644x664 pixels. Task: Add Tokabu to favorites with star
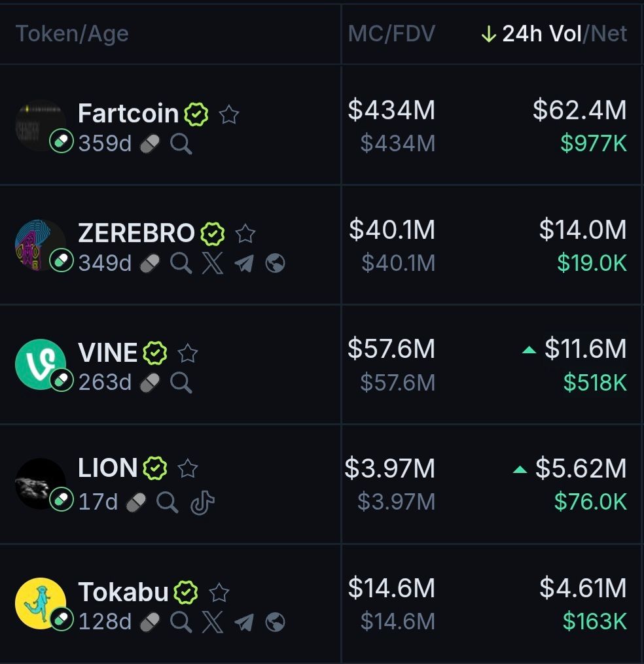[x=219, y=593]
